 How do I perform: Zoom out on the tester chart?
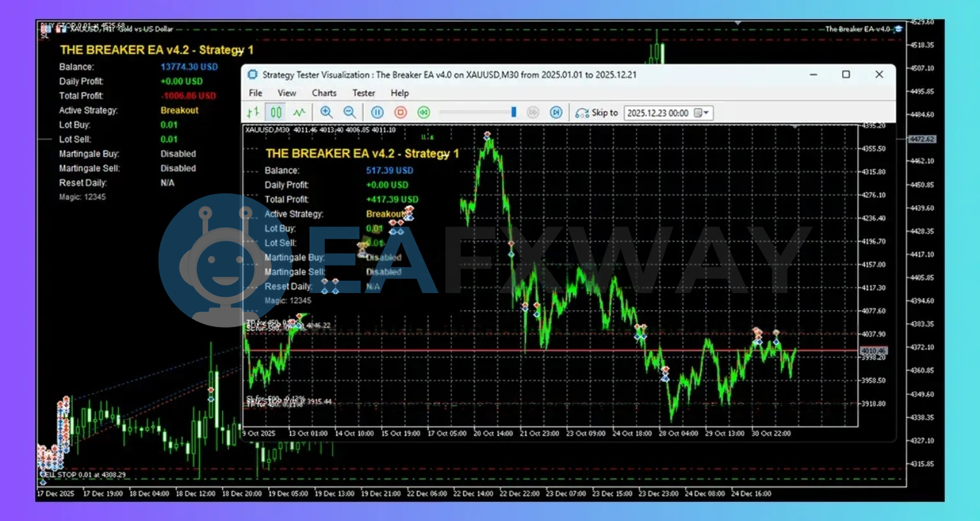(350, 112)
